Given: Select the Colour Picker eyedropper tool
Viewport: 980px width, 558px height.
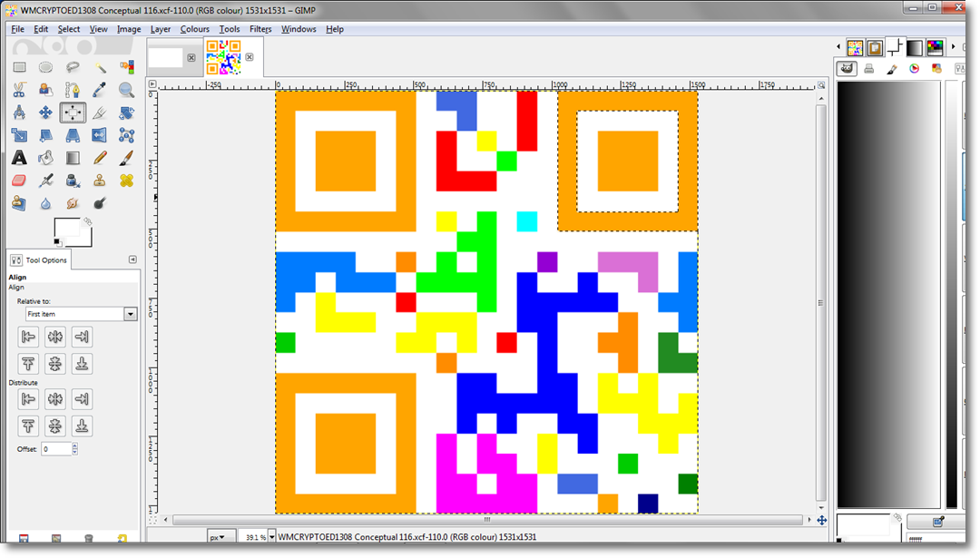Looking at the screenshot, I should tap(100, 90).
